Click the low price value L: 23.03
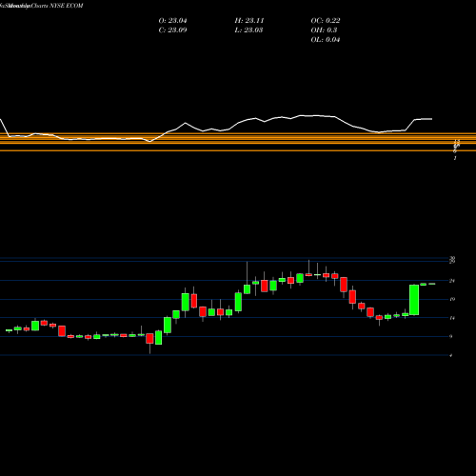 (x=249, y=30)
